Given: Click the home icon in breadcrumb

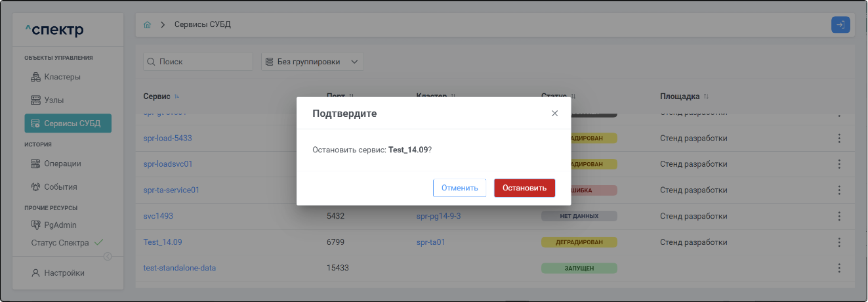Looking at the screenshot, I should [x=148, y=25].
